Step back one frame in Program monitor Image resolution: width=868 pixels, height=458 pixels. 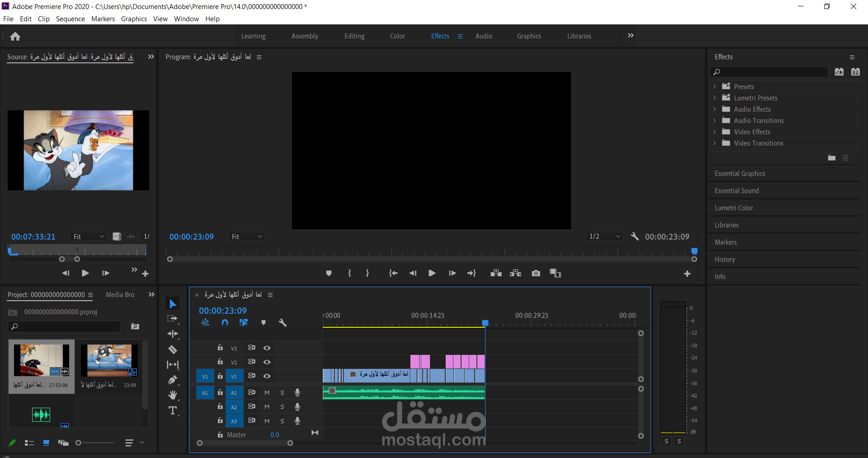(x=413, y=273)
